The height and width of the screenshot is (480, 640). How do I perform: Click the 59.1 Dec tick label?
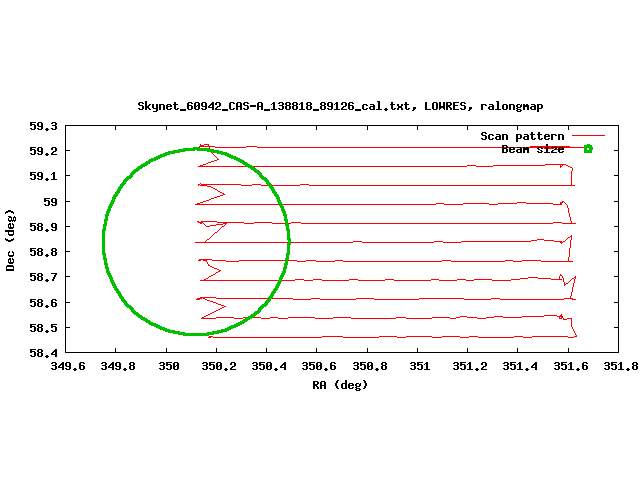[x=43, y=176]
